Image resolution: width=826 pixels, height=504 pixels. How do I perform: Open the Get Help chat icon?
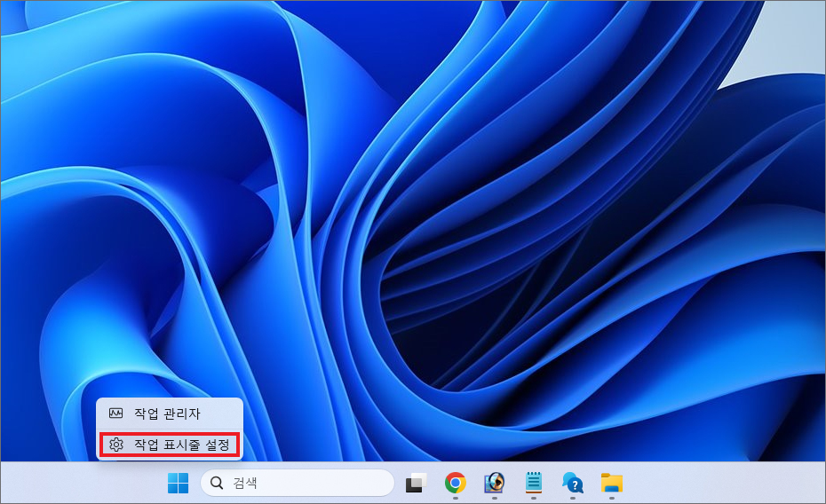tap(573, 483)
